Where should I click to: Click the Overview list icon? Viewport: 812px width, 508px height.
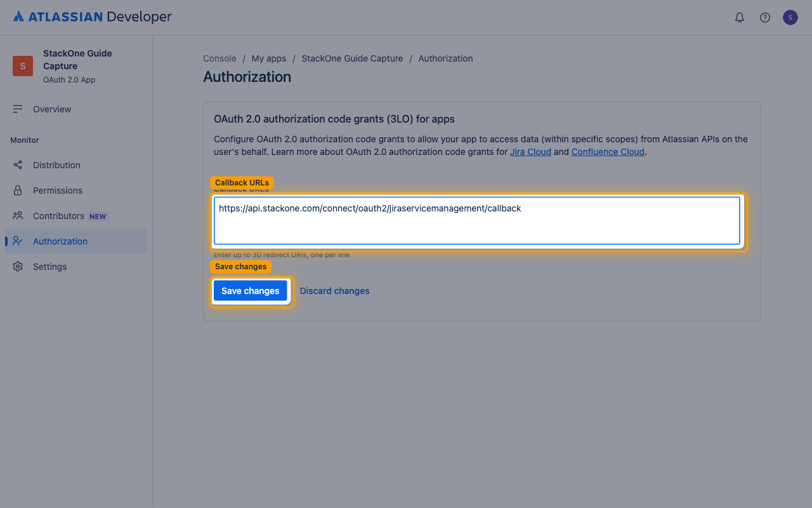[18, 109]
